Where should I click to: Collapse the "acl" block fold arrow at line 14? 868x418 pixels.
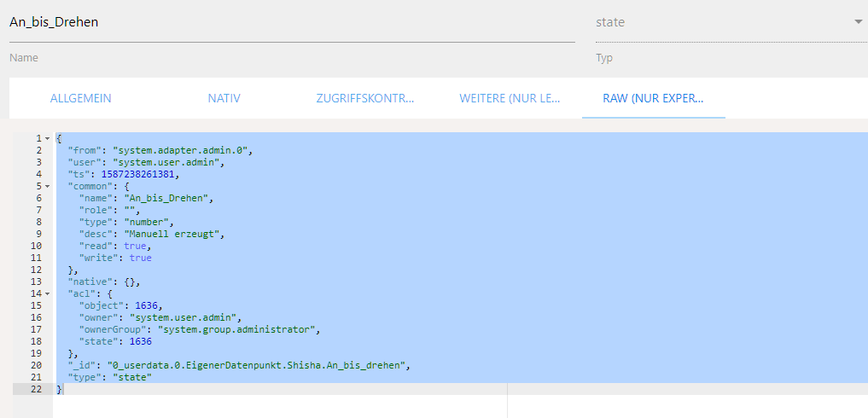point(48,294)
